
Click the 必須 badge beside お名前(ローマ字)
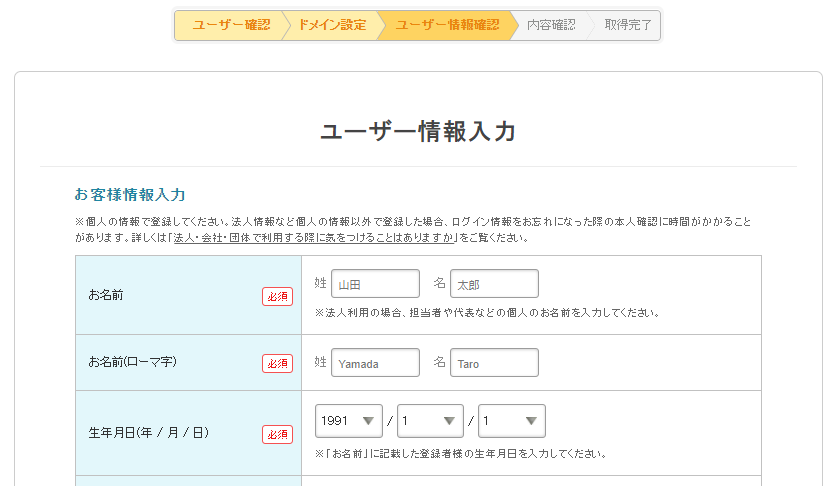[x=277, y=363]
